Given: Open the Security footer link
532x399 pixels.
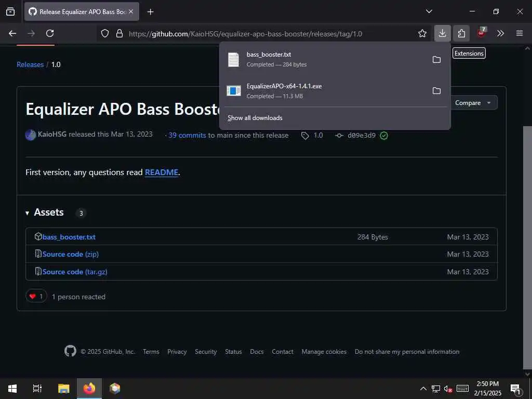Looking at the screenshot, I should 206,352.
